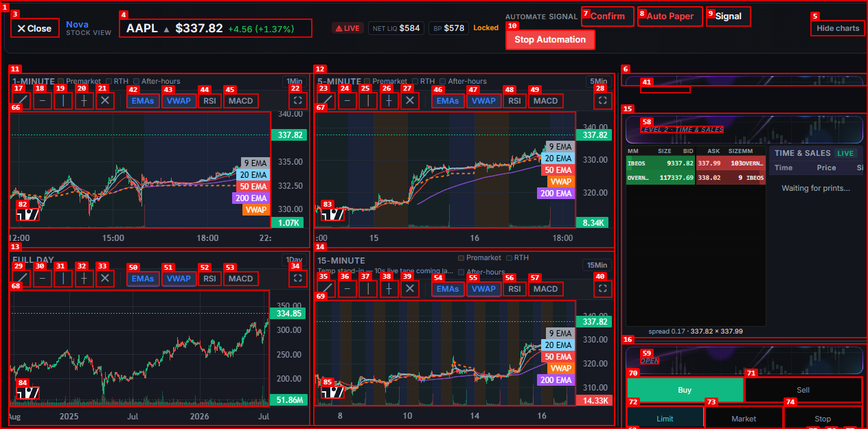
Task: Select trend line tool in 1-Minute chart
Action: click(21, 100)
